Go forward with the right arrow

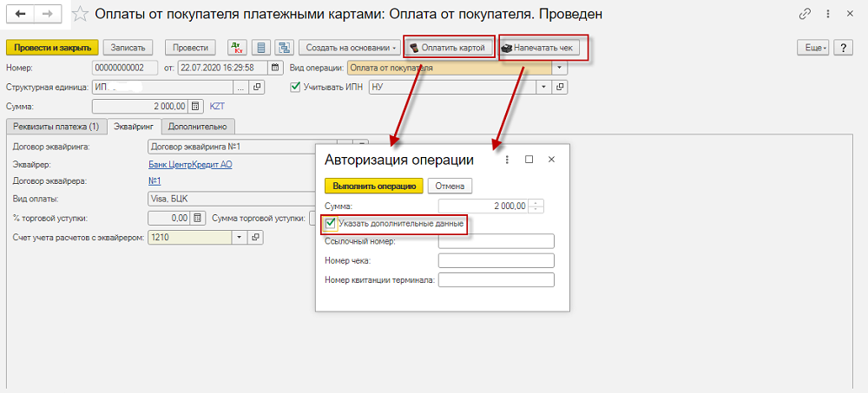click(48, 15)
